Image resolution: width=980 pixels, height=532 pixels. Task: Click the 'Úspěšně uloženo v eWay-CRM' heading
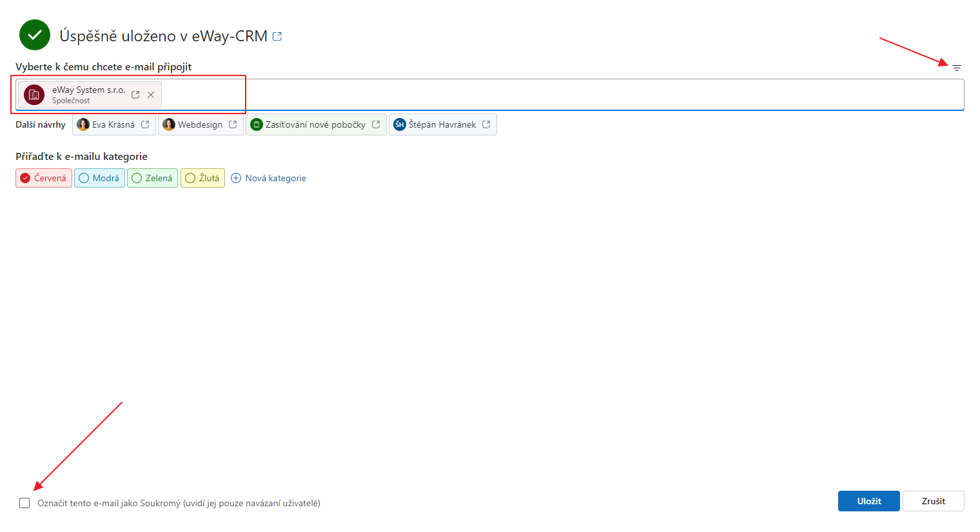pos(164,36)
